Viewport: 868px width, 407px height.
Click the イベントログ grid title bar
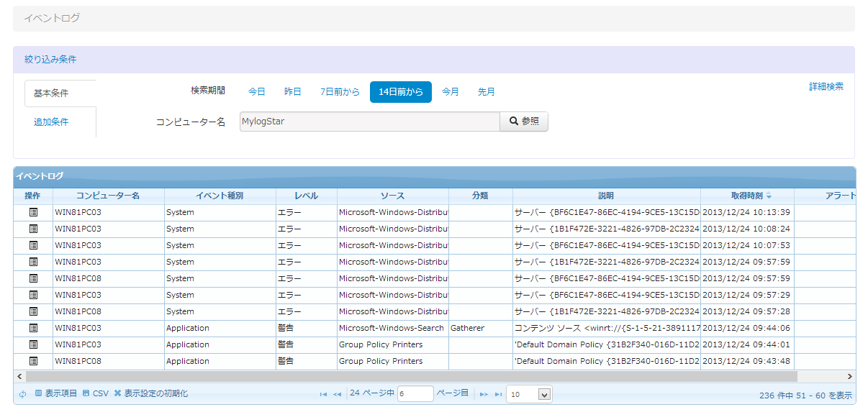pos(434,176)
